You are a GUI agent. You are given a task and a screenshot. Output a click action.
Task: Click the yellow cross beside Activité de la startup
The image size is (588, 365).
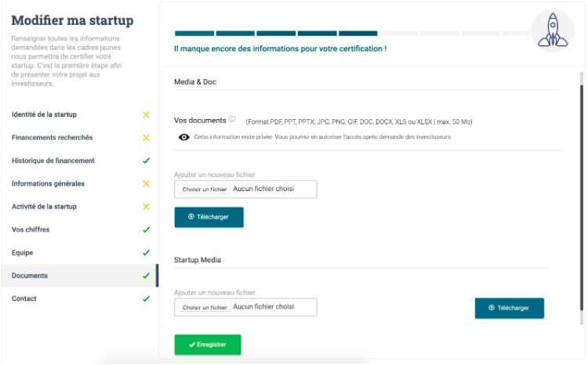click(147, 207)
